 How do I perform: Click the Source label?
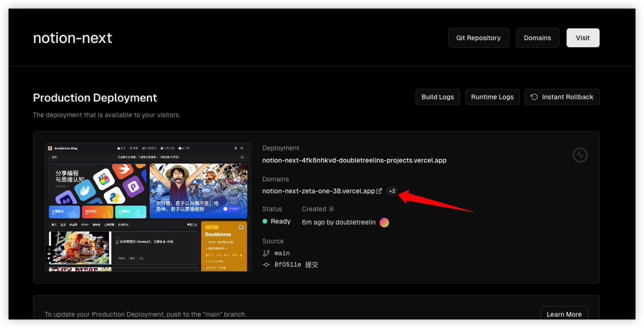pos(273,241)
